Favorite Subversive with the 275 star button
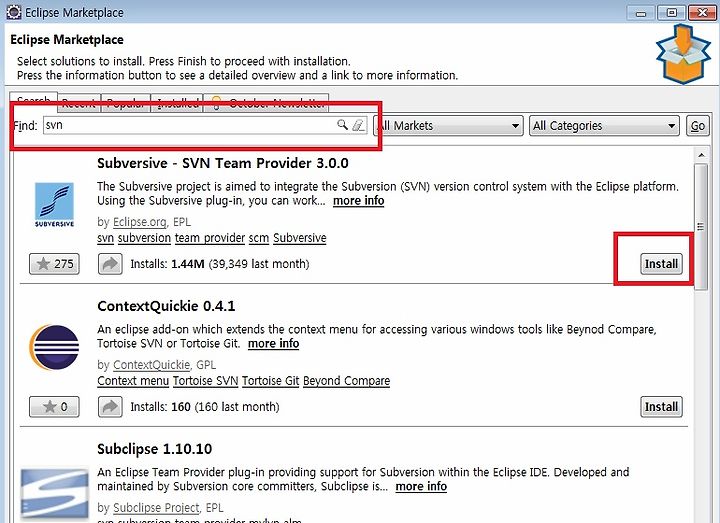Screen dimensions: 720x523 (54, 264)
